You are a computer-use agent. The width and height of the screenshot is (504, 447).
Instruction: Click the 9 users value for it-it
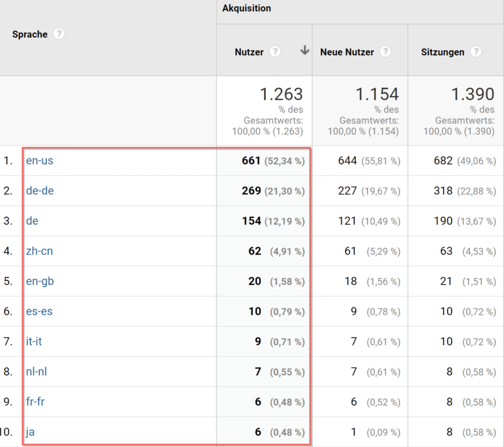258,341
